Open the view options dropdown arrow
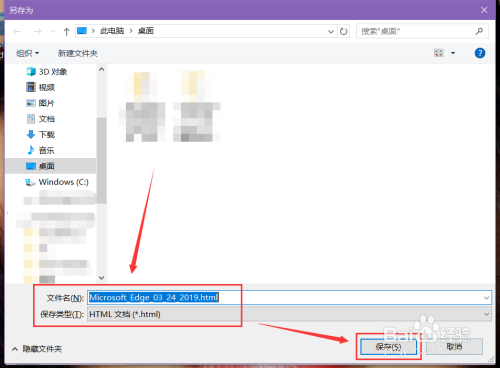 pyautogui.click(x=453, y=53)
